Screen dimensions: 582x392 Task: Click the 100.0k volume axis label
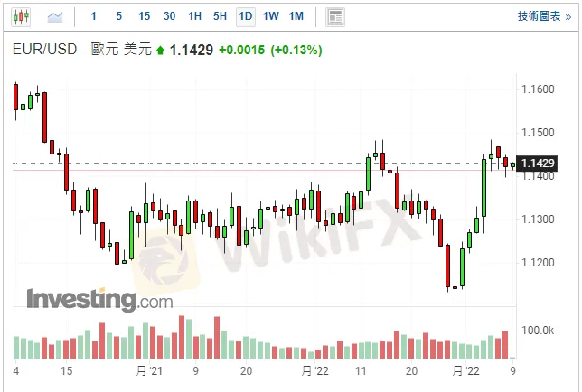[539, 331]
